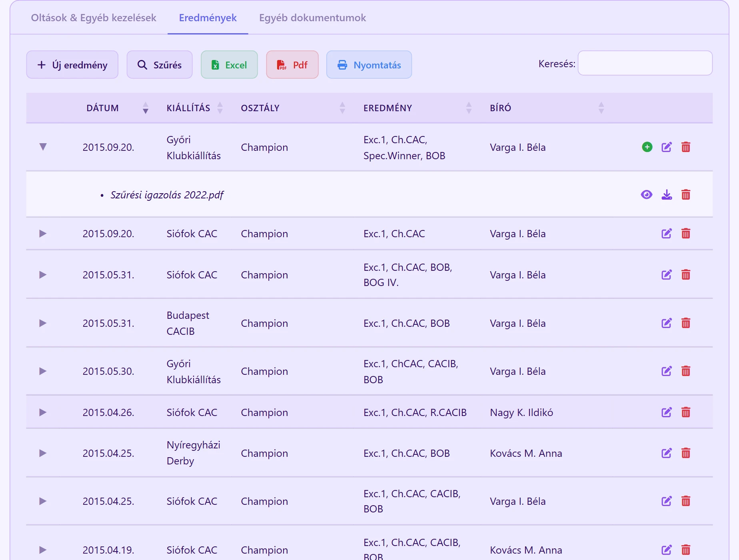Delete Siófok CAC 2015.05.31. result
Image resolution: width=739 pixels, height=560 pixels.
click(686, 275)
